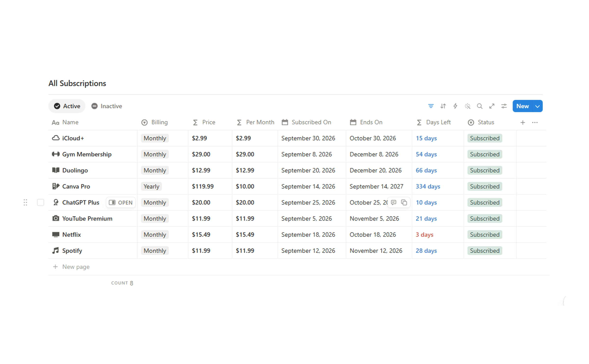Click the Spotify music note icon
This screenshot has width=589, height=364.
pyautogui.click(x=56, y=251)
